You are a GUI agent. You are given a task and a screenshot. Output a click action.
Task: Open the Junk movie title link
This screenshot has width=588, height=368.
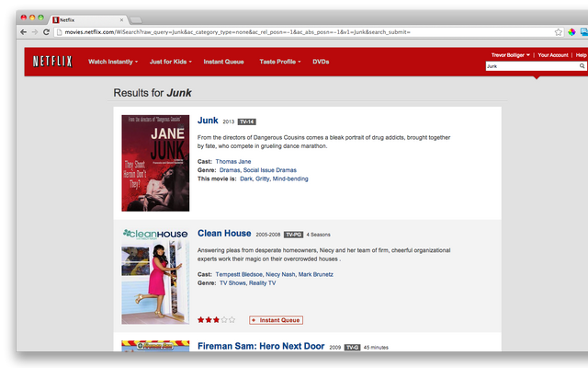(208, 121)
